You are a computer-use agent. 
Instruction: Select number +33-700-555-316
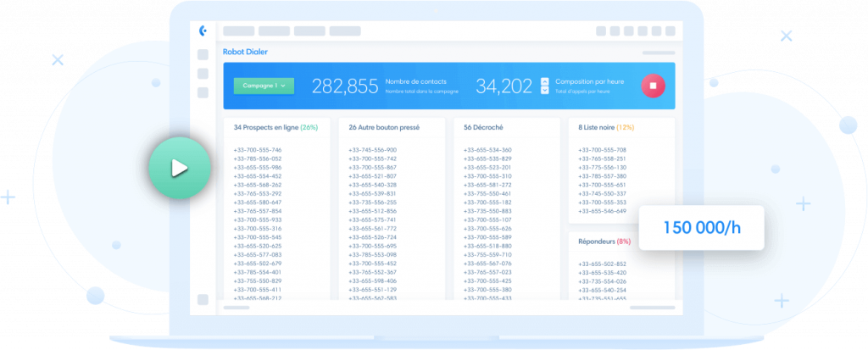click(x=258, y=229)
